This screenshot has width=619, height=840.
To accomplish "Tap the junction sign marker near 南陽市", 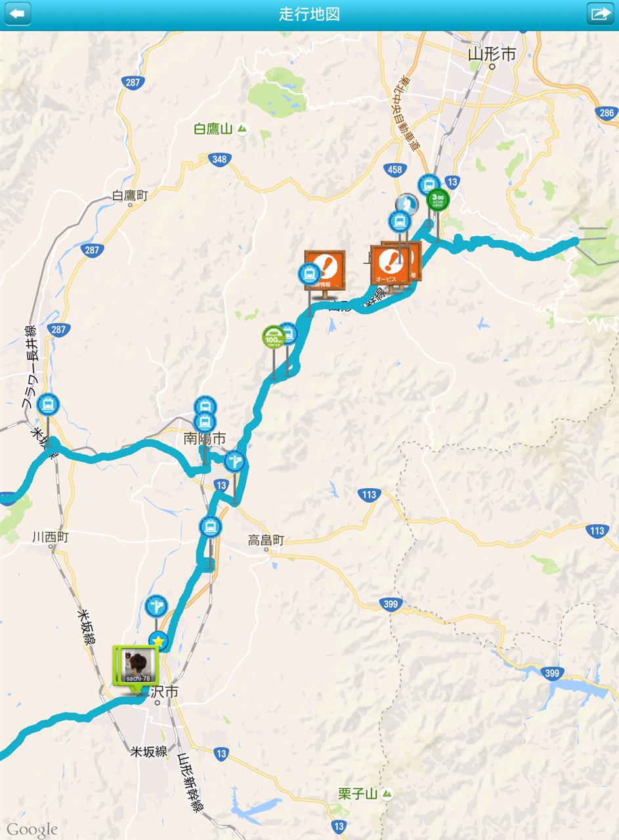I will coord(234,461).
